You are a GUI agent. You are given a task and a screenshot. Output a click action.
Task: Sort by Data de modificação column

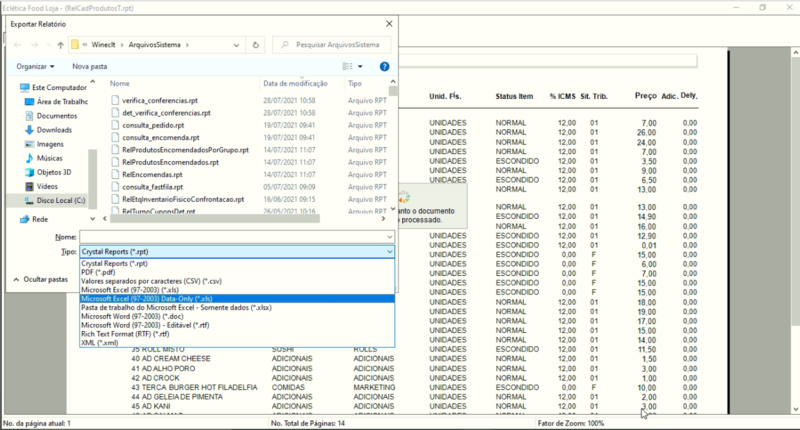coord(295,84)
